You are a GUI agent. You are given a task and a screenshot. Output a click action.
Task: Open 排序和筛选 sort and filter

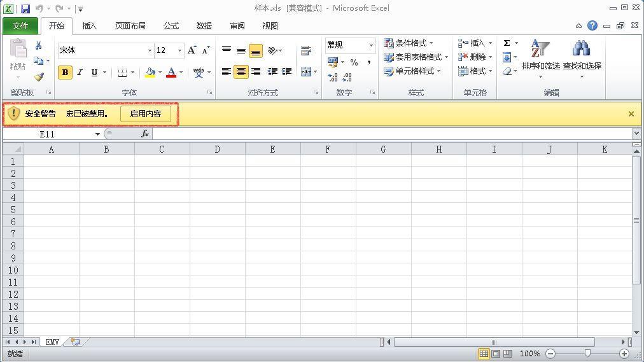[540, 59]
